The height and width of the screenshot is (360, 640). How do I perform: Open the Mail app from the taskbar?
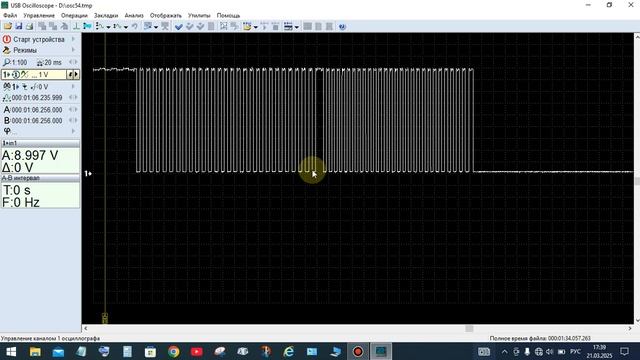(58, 351)
